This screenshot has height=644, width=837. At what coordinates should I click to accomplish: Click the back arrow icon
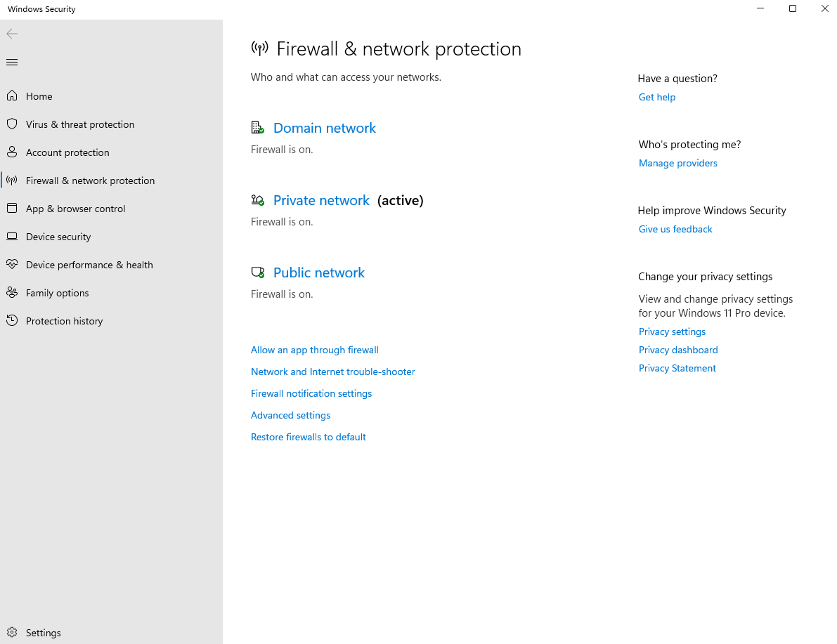click(x=12, y=34)
